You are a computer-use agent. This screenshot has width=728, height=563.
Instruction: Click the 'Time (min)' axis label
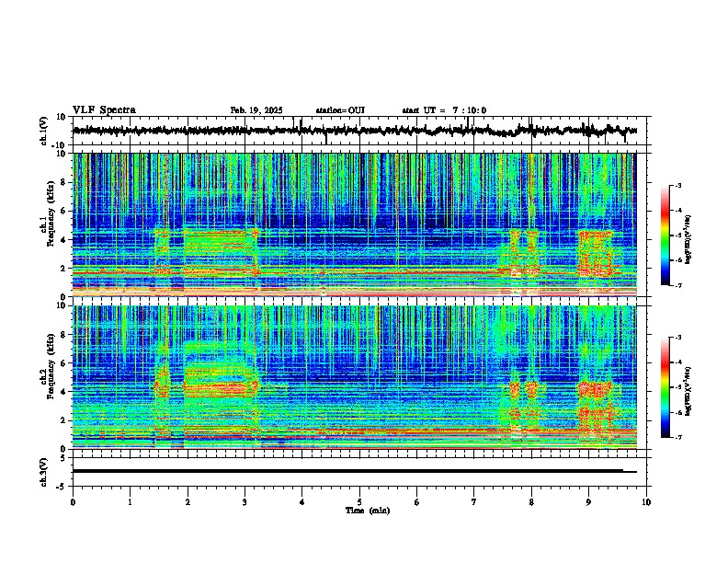coord(368,511)
